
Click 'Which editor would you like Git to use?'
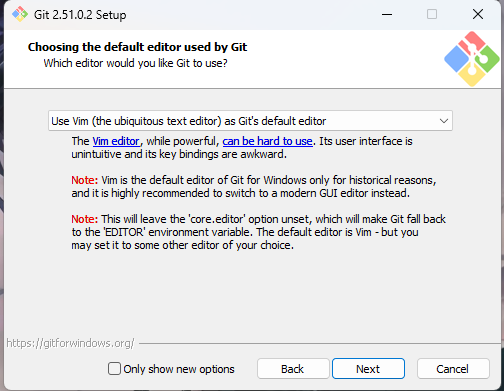pos(136,63)
